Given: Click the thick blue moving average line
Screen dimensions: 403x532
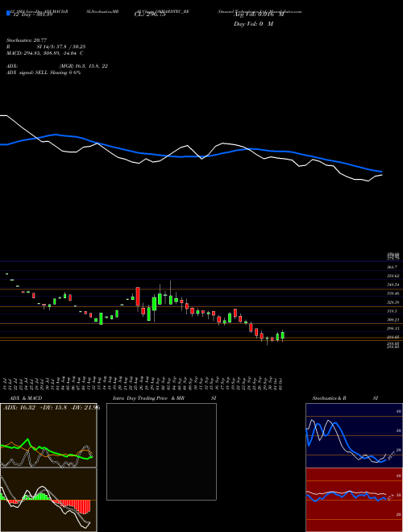Looking at the screenshot, I should [x=190, y=156].
